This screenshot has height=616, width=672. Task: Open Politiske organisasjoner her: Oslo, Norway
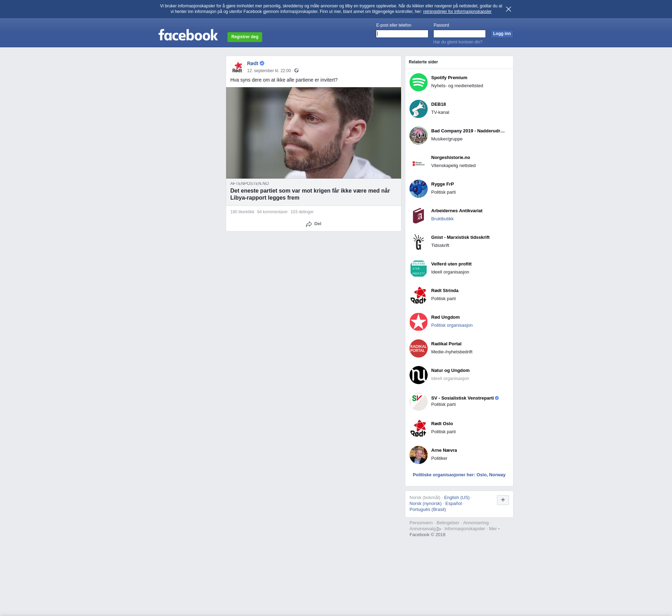[x=459, y=475]
